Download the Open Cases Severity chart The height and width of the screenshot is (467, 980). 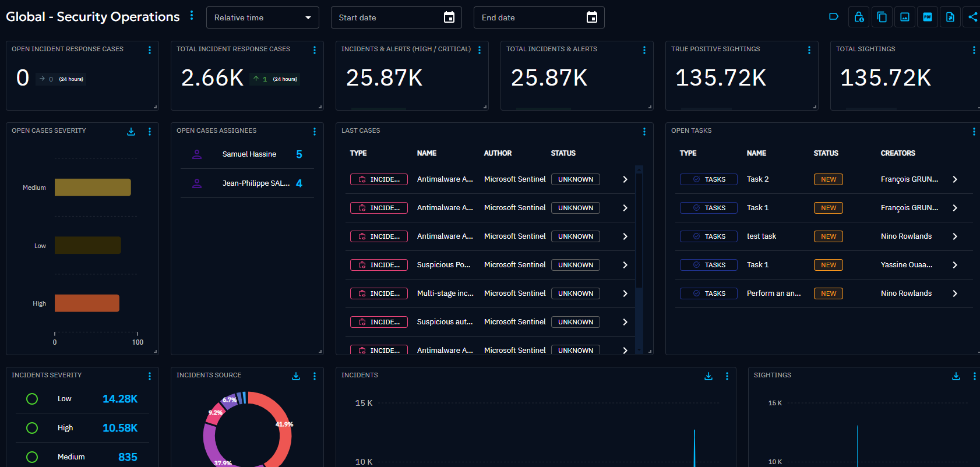coord(131,132)
